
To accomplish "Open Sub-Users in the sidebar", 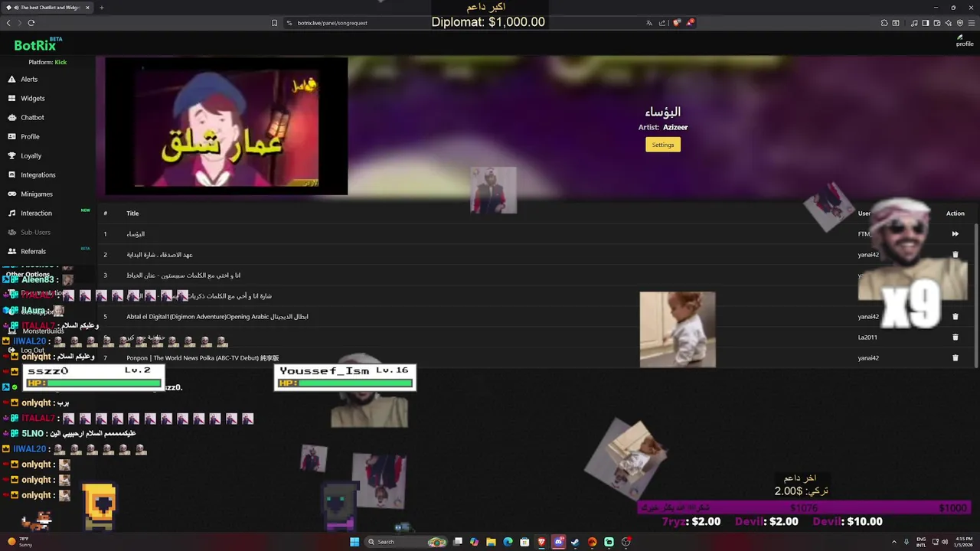I will tap(35, 233).
